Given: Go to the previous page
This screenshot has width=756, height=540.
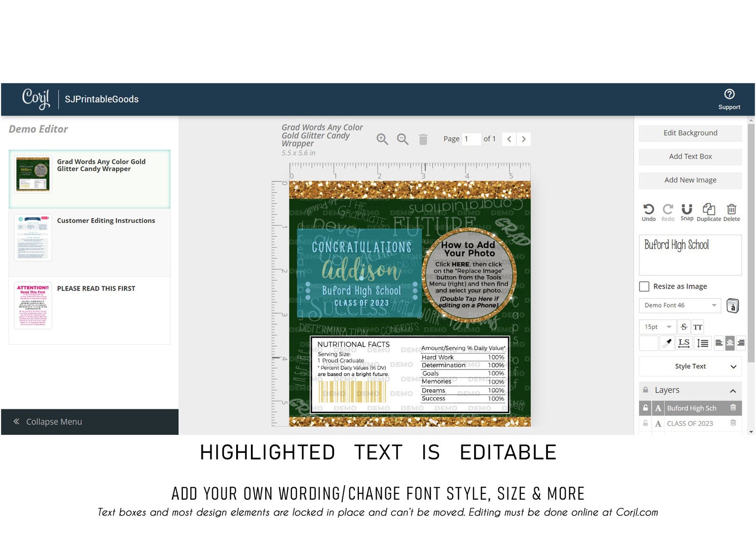Looking at the screenshot, I should click(509, 139).
